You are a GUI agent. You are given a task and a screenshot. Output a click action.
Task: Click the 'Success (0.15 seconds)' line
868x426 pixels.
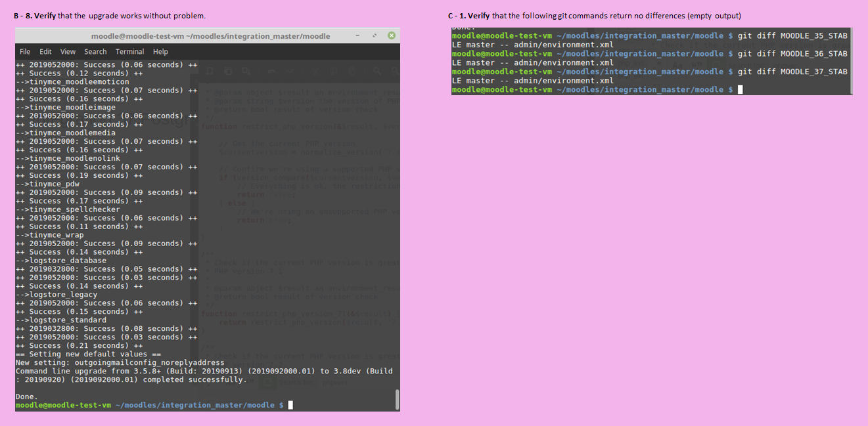click(x=79, y=311)
